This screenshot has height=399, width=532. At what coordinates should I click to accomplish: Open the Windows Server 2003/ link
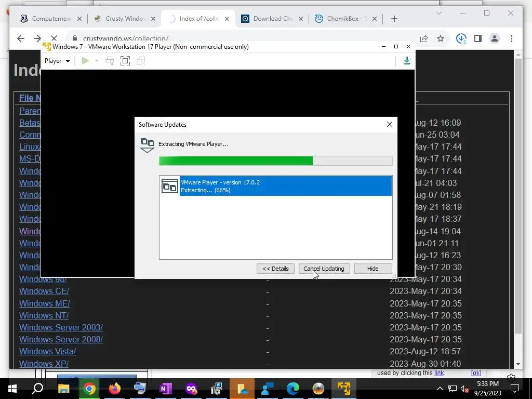(61, 327)
